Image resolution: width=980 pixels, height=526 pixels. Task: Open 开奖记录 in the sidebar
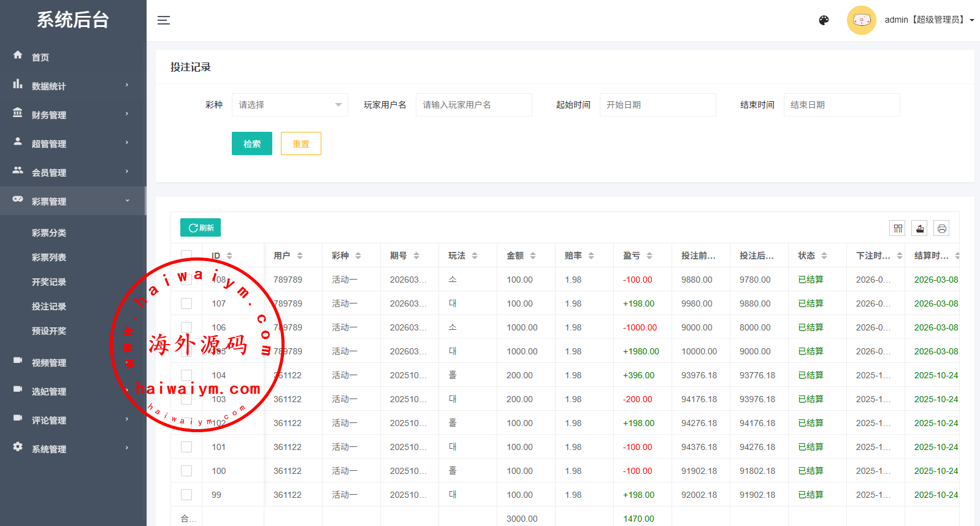pos(49,282)
